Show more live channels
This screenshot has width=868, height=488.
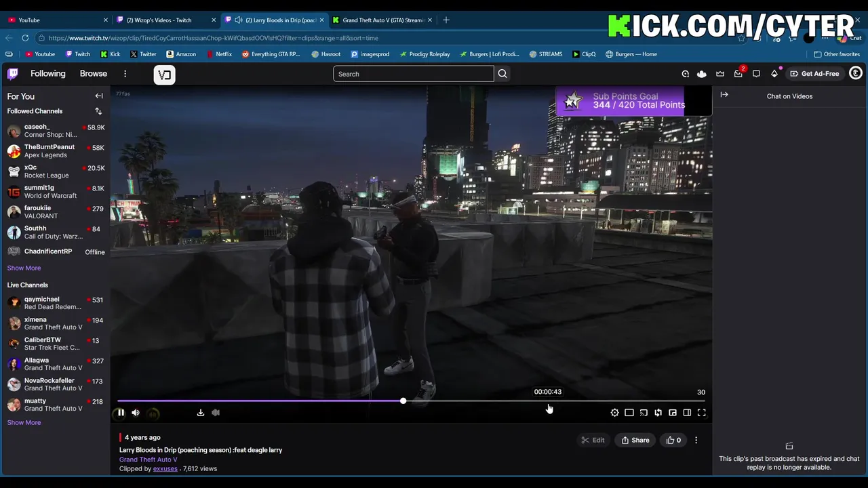coord(24,423)
